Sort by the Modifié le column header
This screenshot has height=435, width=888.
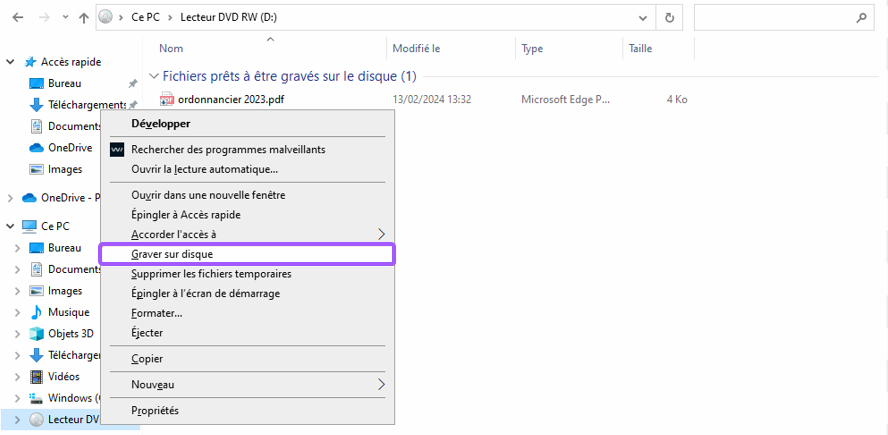point(417,48)
